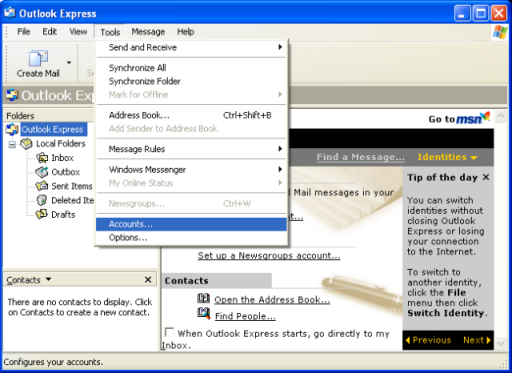Click the MSN butterfly logo
The width and height of the screenshot is (512, 373).
pos(486,116)
